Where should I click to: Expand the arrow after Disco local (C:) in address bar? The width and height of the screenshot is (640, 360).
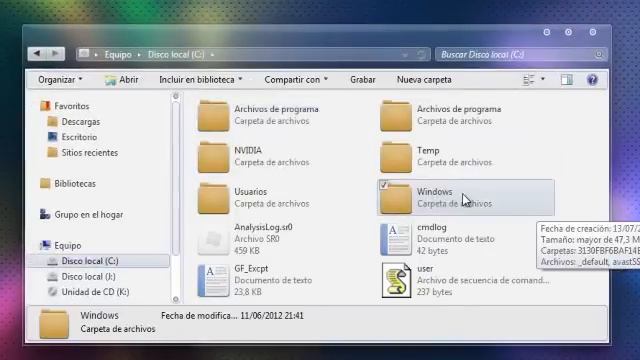pos(212,54)
